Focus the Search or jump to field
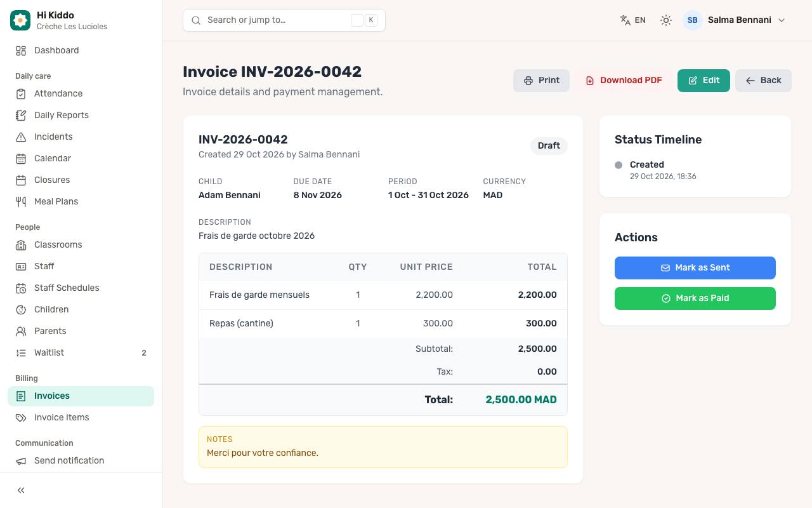812x508 pixels. point(284,20)
